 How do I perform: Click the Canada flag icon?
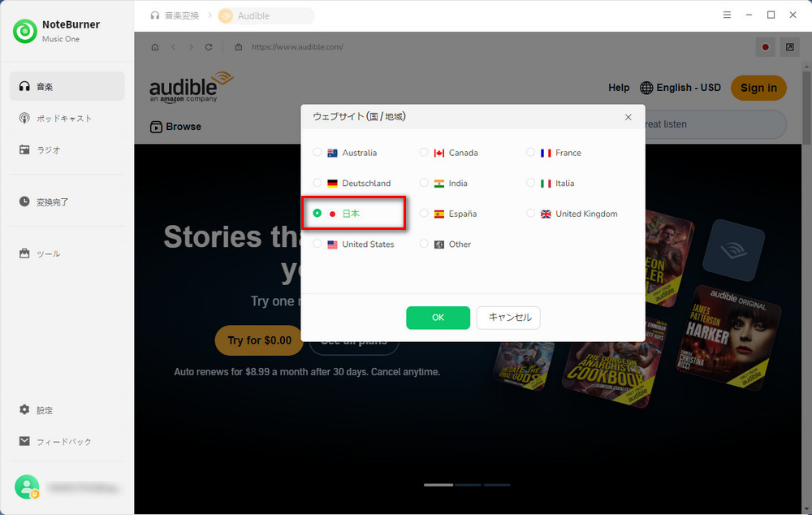click(x=439, y=153)
